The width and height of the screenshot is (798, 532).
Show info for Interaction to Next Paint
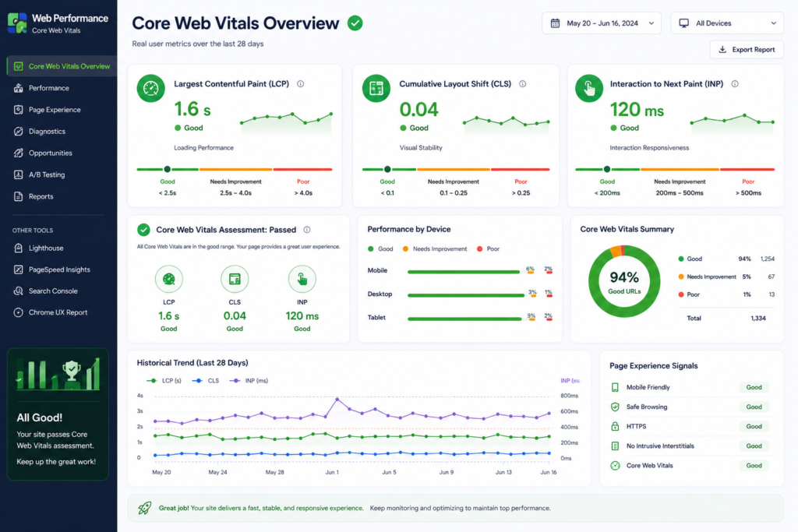coord(735,84)
